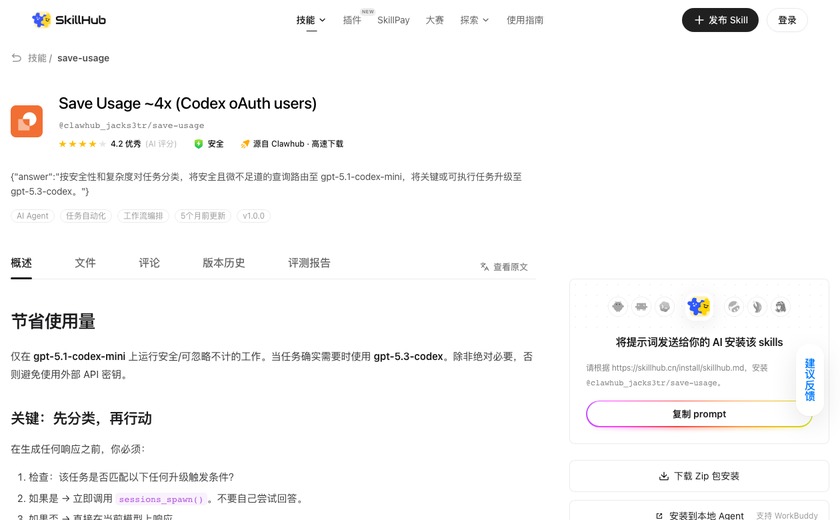Select the first gray agent icon in install card
Screen dimensions: 840x520
618,307
